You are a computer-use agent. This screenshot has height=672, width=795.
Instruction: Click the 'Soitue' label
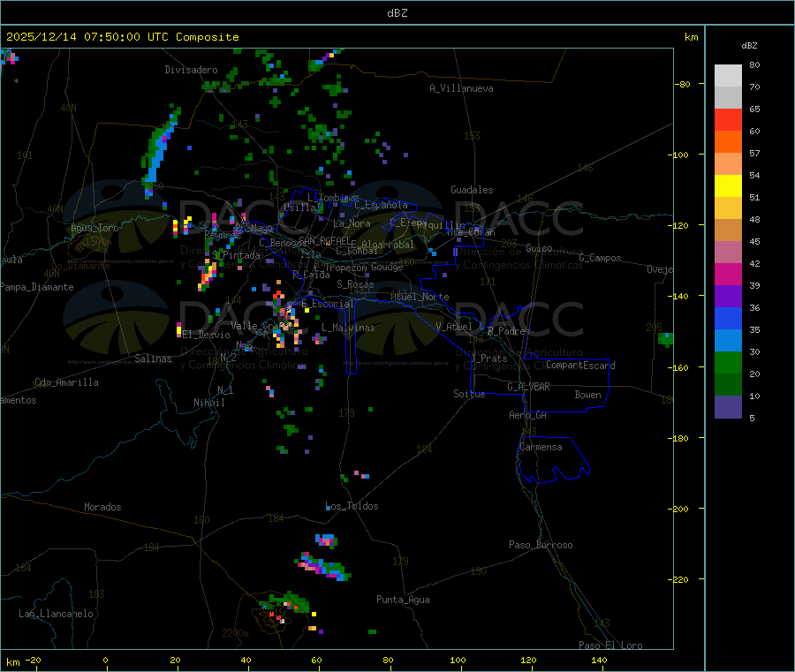click(469, 394)
